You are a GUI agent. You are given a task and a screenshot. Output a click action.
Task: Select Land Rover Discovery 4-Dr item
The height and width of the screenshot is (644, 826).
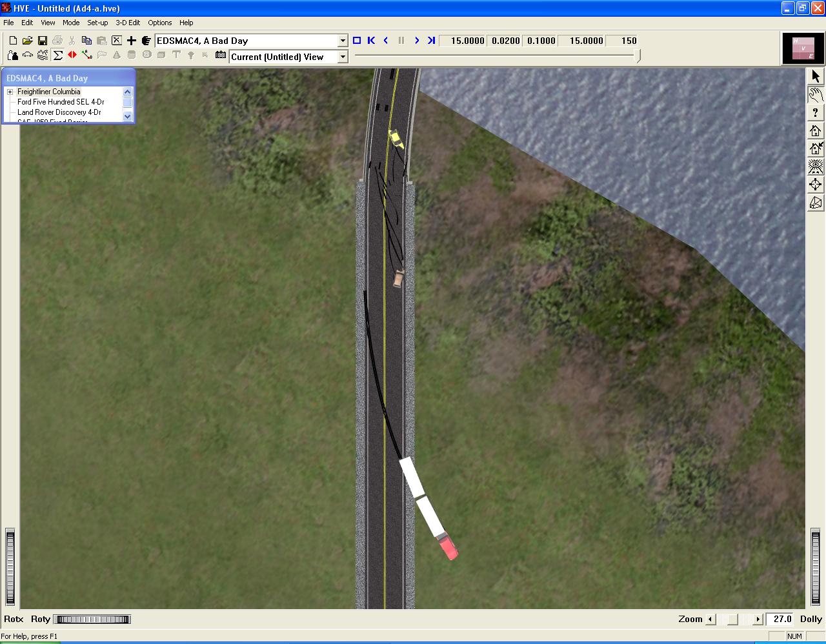[x=59, y=112]
